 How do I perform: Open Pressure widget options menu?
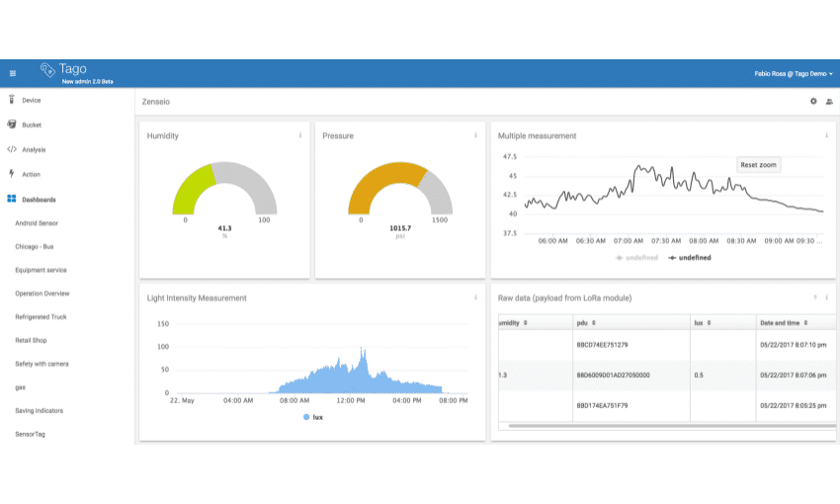(475, 135)
